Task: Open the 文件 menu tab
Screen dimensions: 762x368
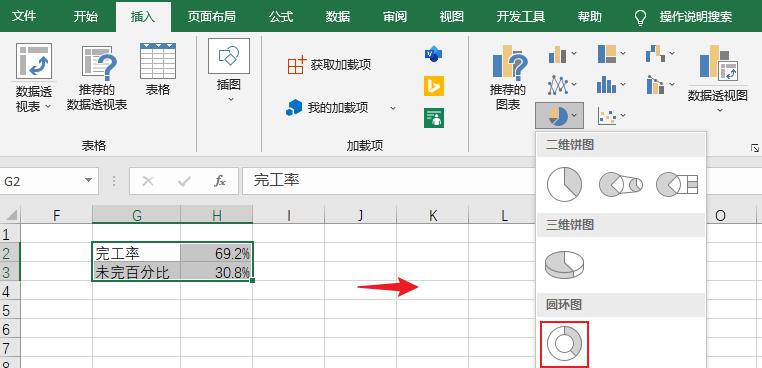Action: point(24,17)
